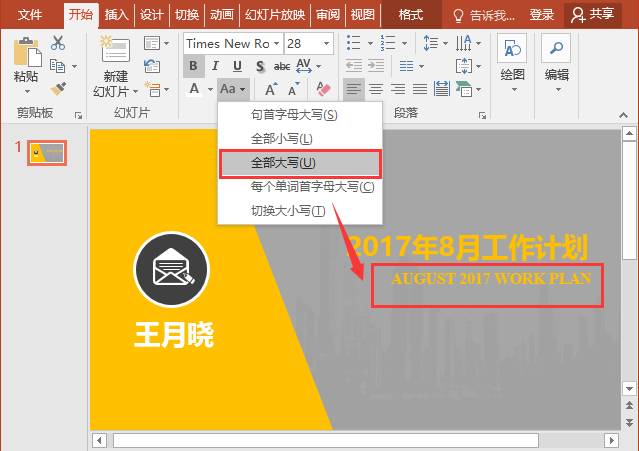
Task: Click the Clear All Formatting eraser icon
Action: point(323,89)
